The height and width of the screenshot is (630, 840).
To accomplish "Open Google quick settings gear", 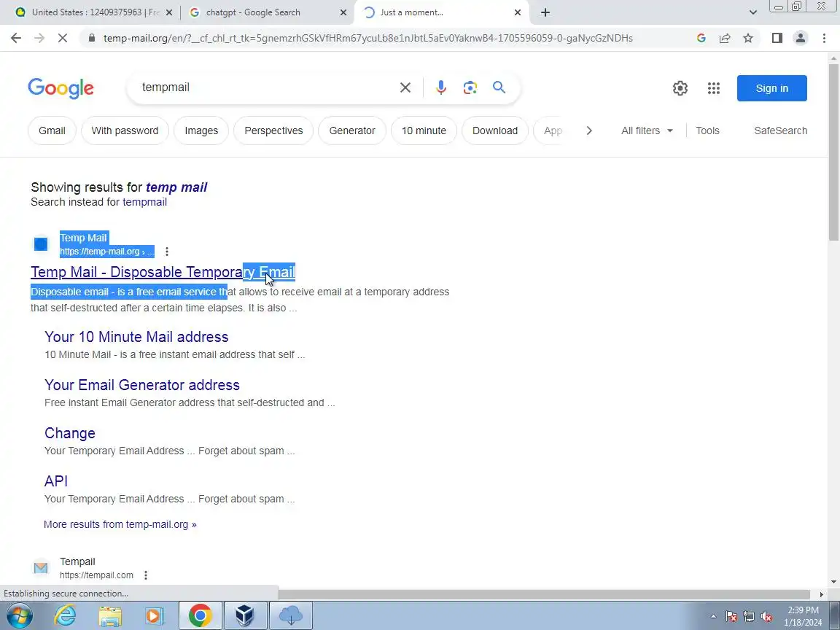I will coord(680,87).
